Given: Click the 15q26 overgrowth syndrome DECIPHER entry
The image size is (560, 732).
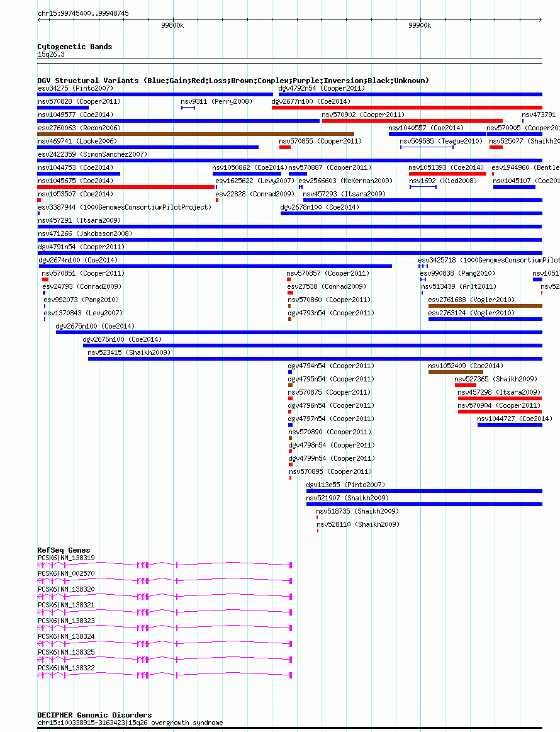Looking at the screenshot, I should tap(130, 723).
